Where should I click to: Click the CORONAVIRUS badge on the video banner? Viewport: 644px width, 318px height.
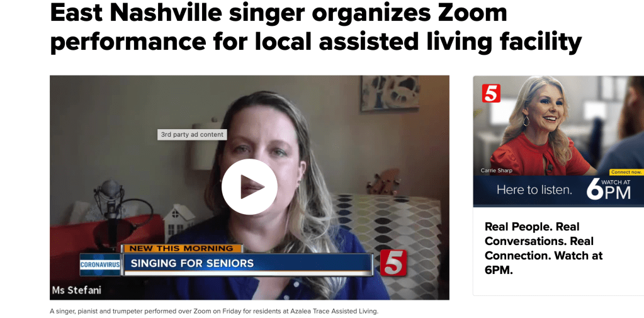tap(100, 264)
